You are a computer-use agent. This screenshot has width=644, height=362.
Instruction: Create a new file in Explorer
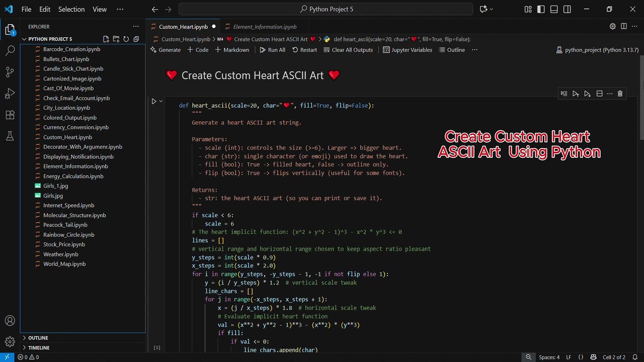point(106,39)
